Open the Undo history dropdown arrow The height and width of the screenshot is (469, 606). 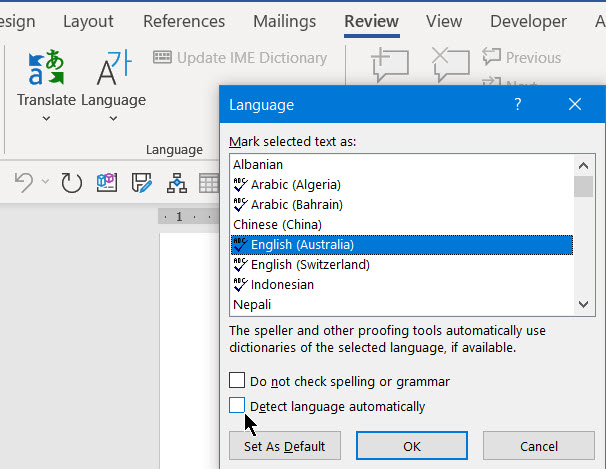tap(45, 181)
